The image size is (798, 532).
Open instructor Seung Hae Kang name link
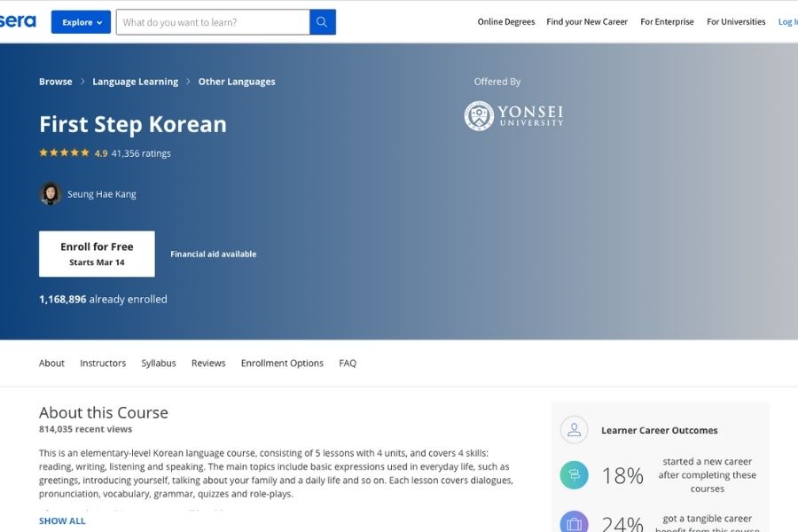click(x=102, y=194)
